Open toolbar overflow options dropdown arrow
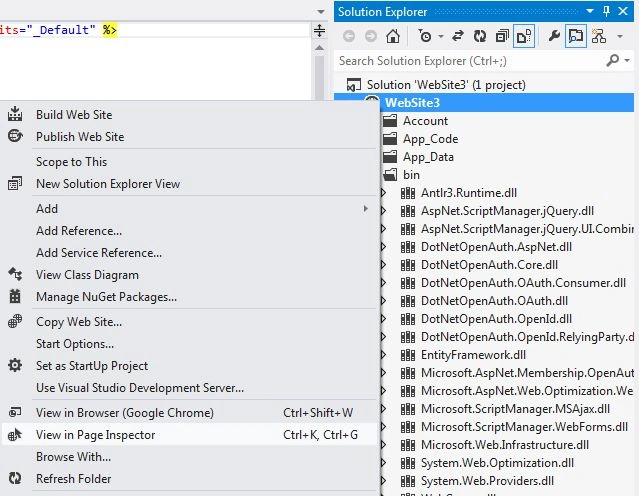The width and height of the screenshot is (639, 496). click(620, 37)
